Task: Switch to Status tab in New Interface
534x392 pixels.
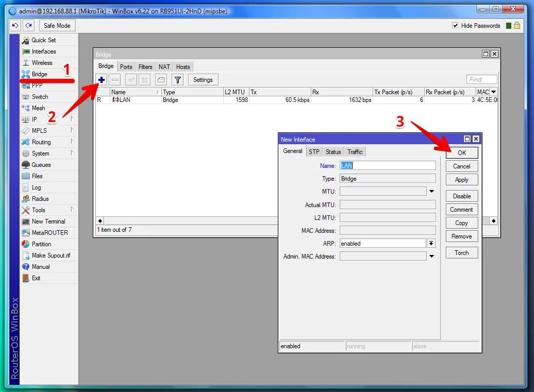Action: (333, 152)
